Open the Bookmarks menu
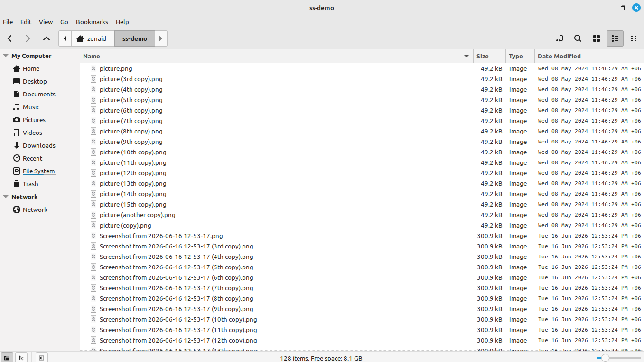This screenshot has width=644, height=362. pyautogui.click(x=92, y=22)
